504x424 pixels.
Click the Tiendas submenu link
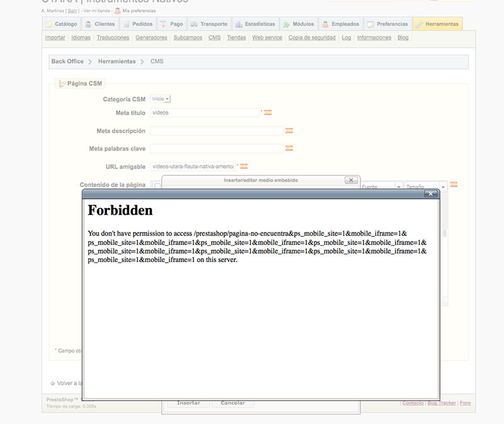pos(236,38)
